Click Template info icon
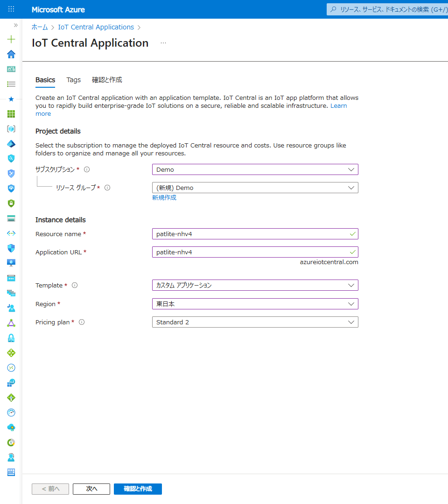The height and width of the screenshot is (504, 448). click(x=75, y=285)
